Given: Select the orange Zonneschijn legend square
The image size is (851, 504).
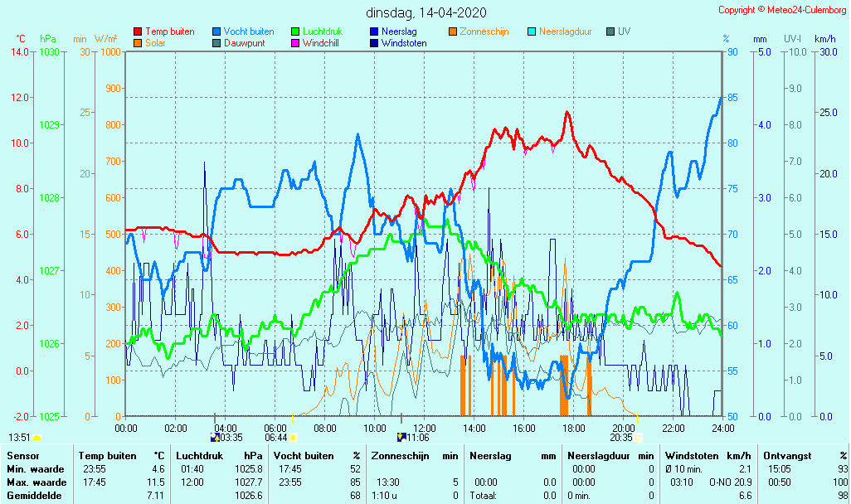Looking at the screenshot, I should (453, 31).
